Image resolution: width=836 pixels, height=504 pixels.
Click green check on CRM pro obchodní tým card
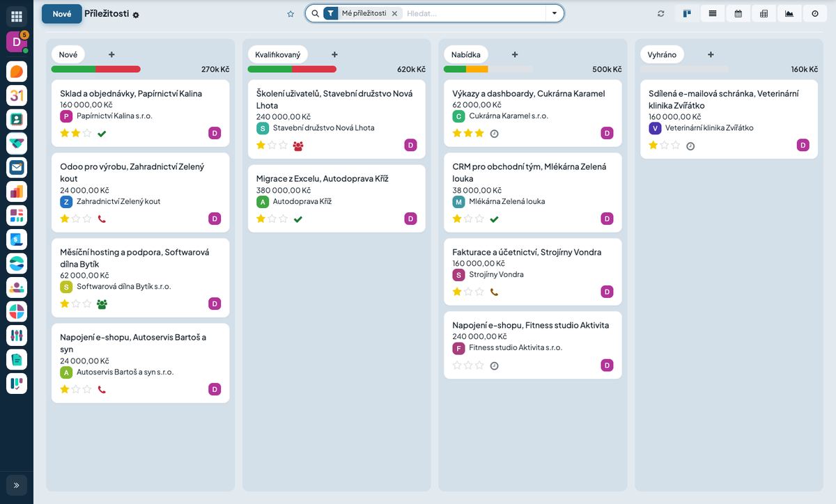click(x=495, y=219)
